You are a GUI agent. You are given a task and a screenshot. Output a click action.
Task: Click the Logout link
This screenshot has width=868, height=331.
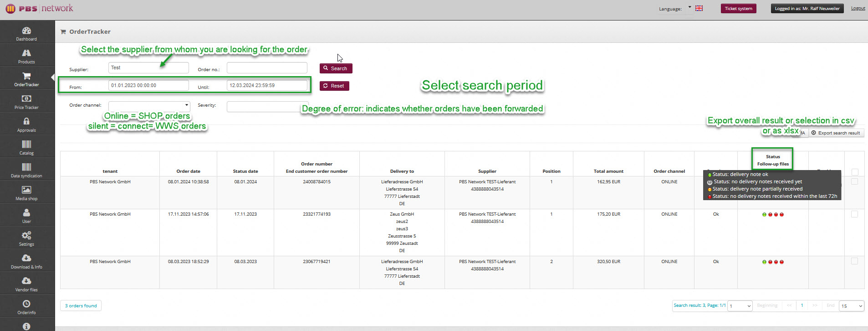858,8
